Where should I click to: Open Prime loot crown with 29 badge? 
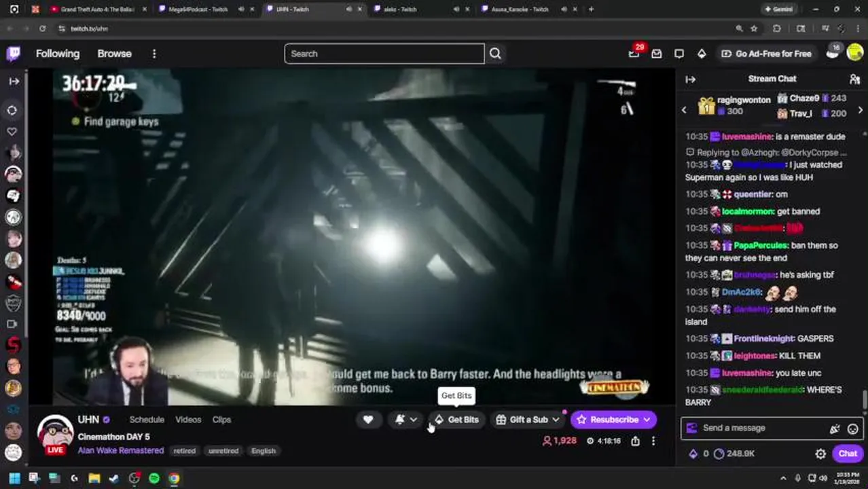click(634, 54)
